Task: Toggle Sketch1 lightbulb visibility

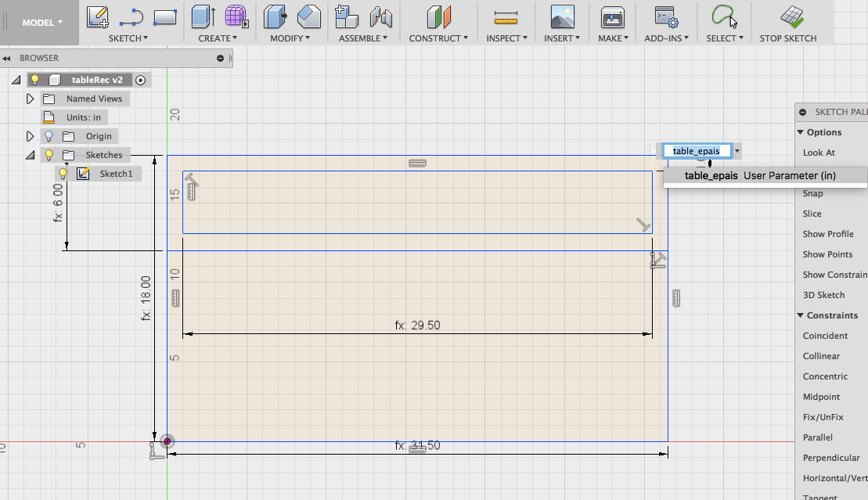Action: (63, 174)
